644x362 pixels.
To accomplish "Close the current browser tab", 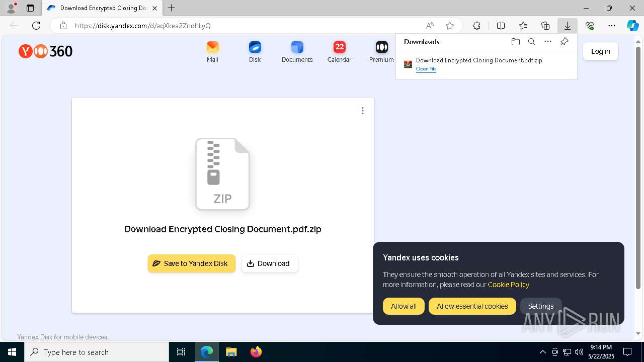I will [x=154, y=8].
